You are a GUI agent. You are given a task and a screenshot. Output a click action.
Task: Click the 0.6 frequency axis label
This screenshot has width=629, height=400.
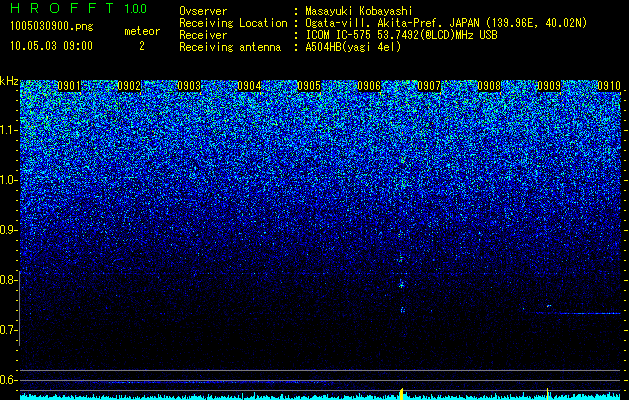tap(9, 380)
